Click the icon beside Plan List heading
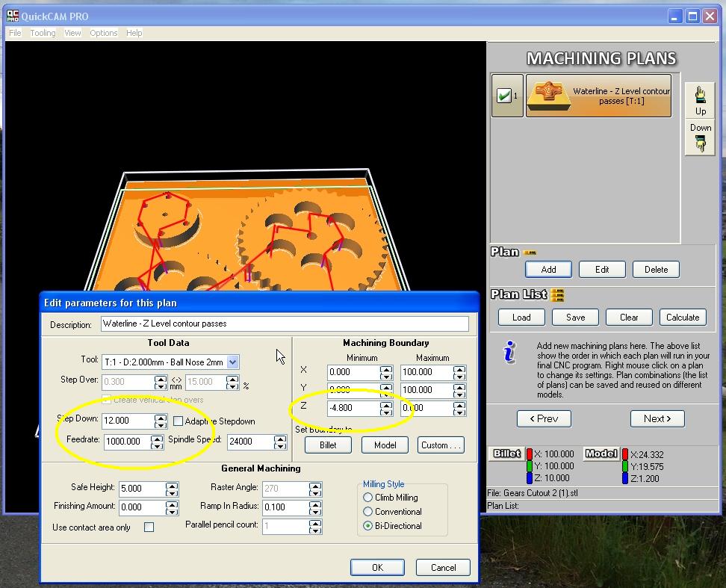Screen dimensions: 726x588 (x=557, y=294)
